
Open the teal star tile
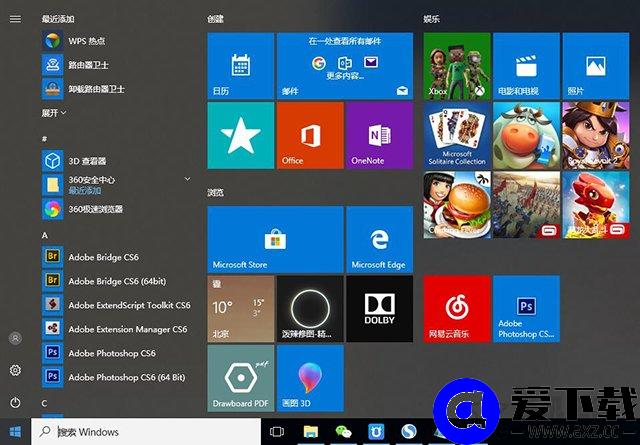241,135
